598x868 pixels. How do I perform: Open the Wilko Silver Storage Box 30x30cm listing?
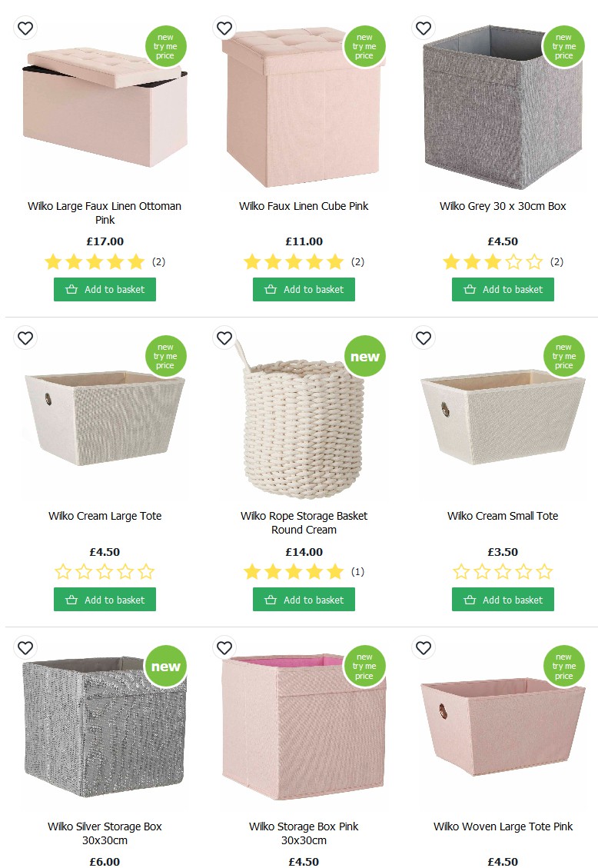(105, 831)
